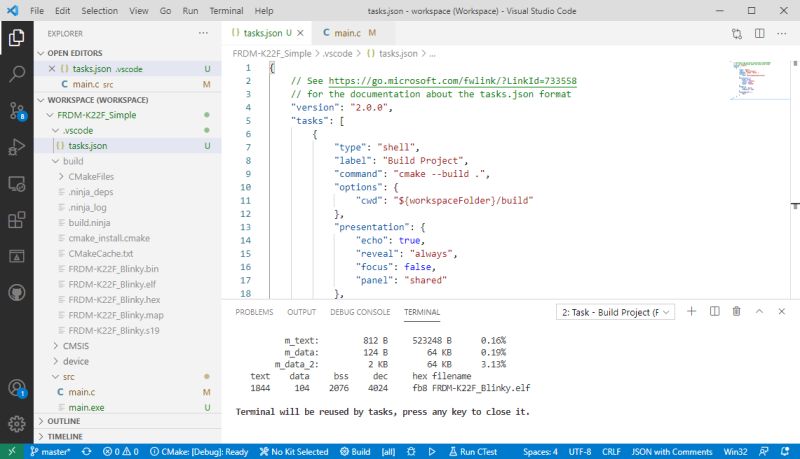Click Run CTest in status bar
Image resolution: width=800 pixels, height=459 pixels.
pyautogui.click(x=473, y=451)
